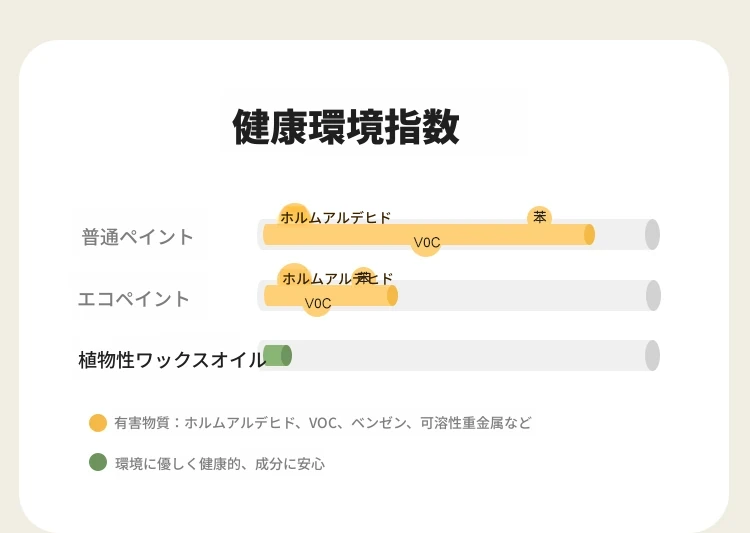Click the green 植物性ワックスオイル progress bar
750x533 pixels.
[x=277, y=355]
